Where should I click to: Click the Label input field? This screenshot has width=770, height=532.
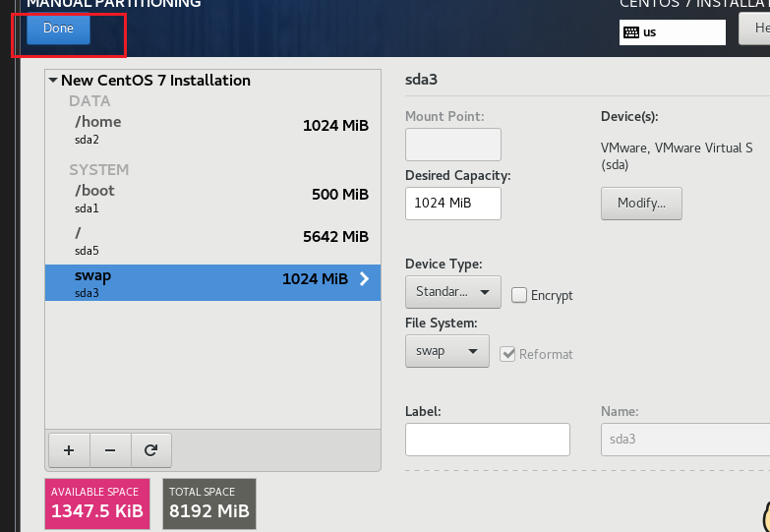(x=487, y=440)
